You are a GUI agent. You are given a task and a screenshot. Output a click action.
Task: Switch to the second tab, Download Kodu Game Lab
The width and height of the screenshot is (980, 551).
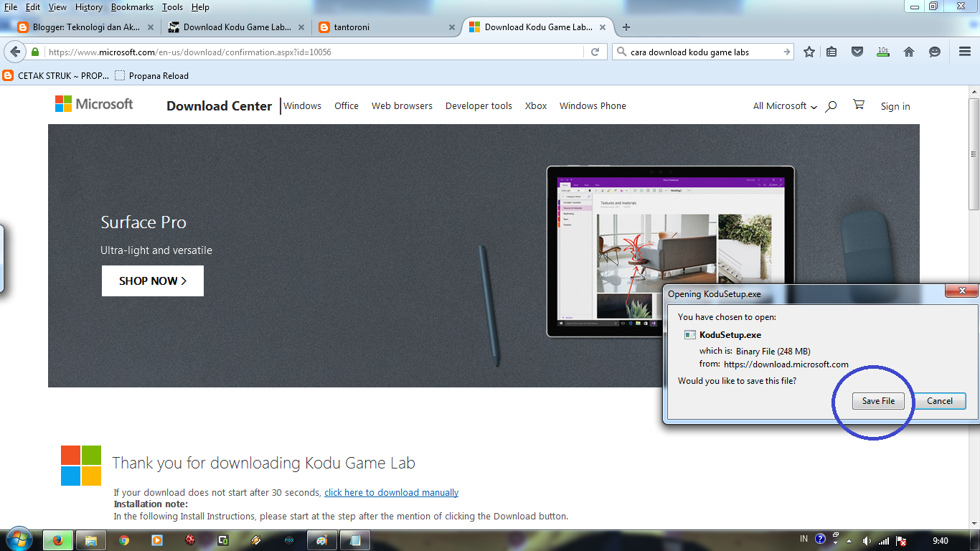235,27
